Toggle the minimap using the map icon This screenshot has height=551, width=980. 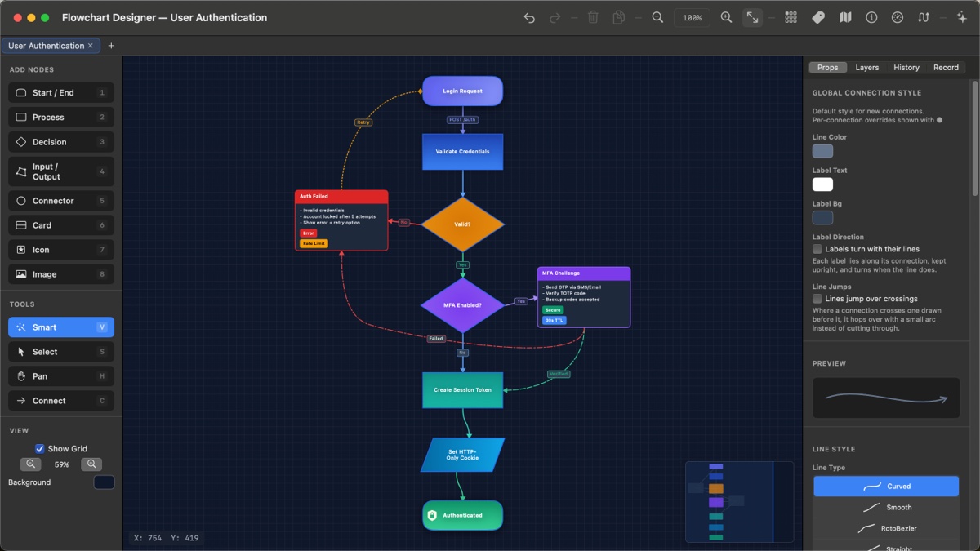click(845, 18)
